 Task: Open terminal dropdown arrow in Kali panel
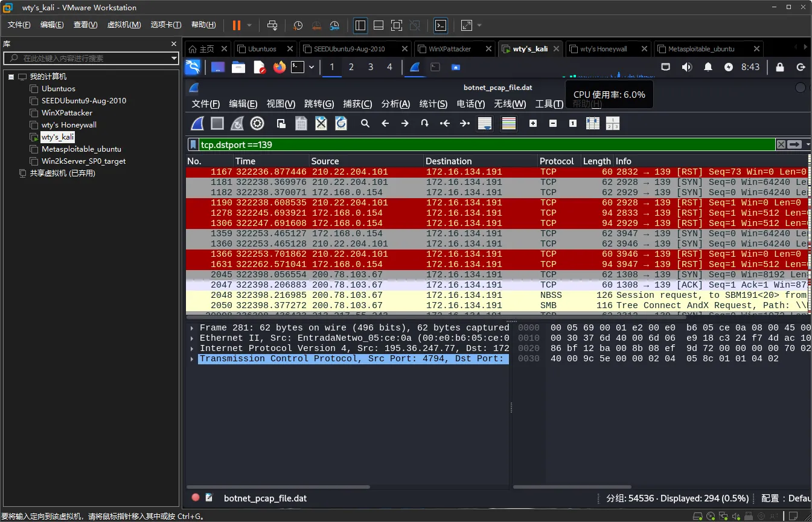(x=312, y=67)
